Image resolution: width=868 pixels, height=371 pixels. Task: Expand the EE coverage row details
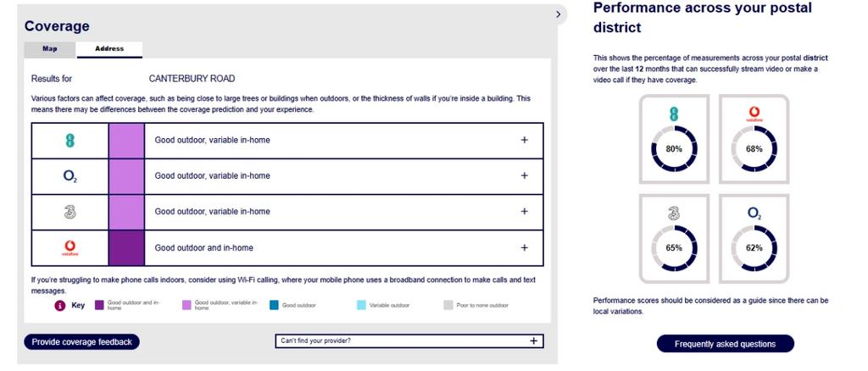pos(524,141)
